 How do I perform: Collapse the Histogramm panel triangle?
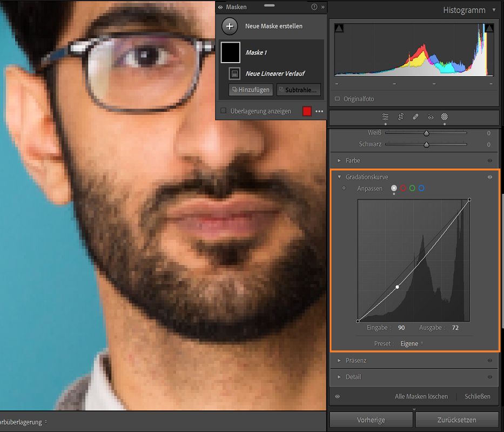click(x=494, y=10)
